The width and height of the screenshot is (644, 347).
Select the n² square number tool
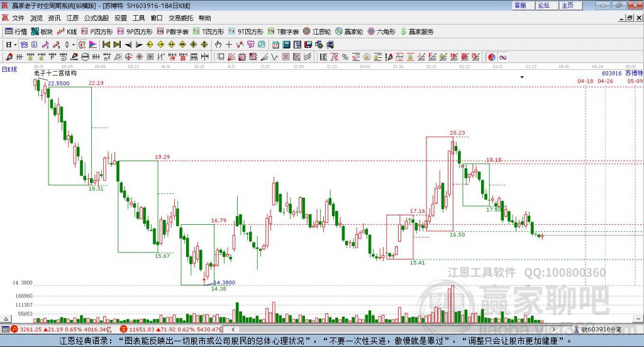[107, 57]
